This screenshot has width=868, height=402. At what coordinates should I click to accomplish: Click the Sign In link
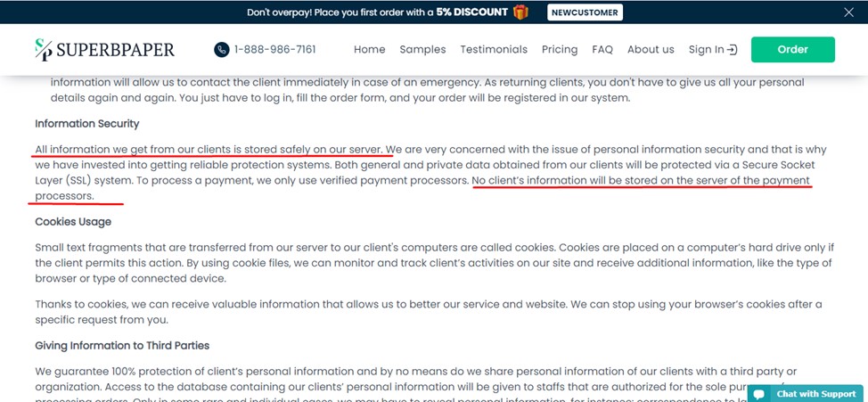click(713, 49)
